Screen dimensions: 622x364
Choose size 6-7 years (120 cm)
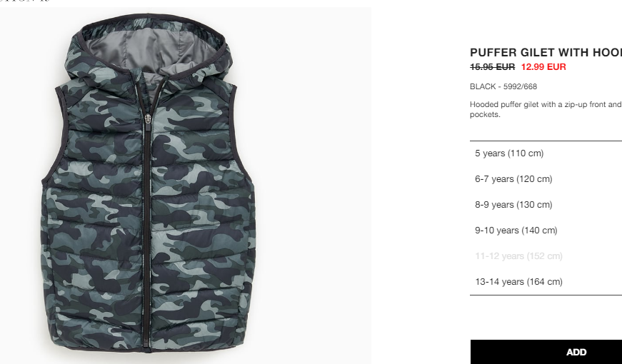click(x=546, y=179)
